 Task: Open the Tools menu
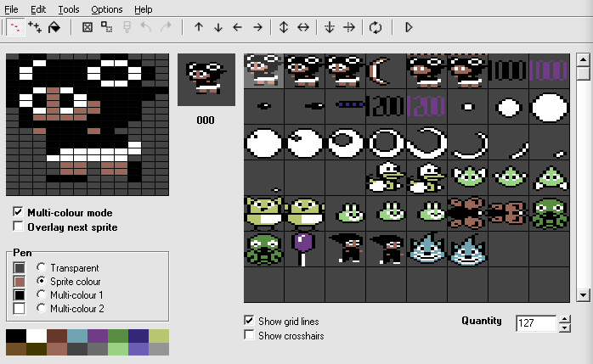[69, 9]
